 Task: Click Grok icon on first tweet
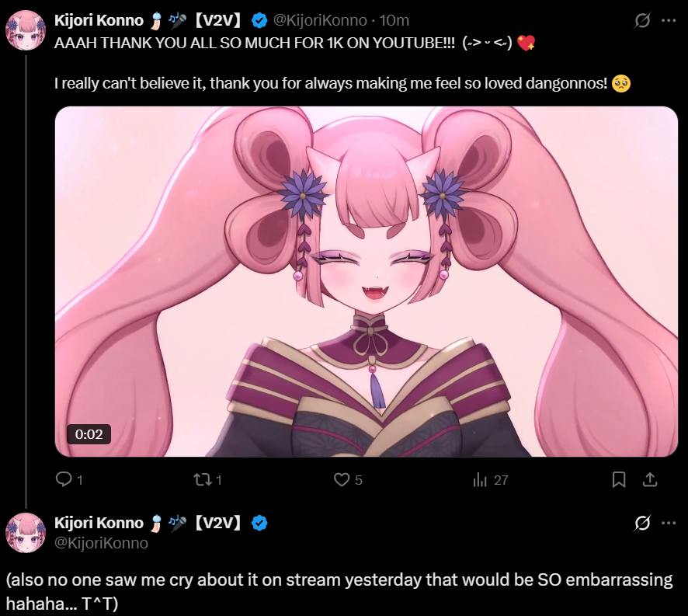(642, 20)
